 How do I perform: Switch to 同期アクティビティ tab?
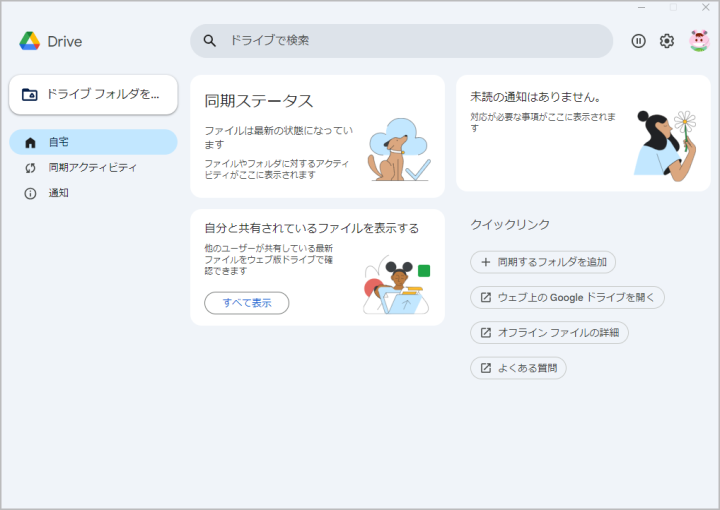(93, 168)
